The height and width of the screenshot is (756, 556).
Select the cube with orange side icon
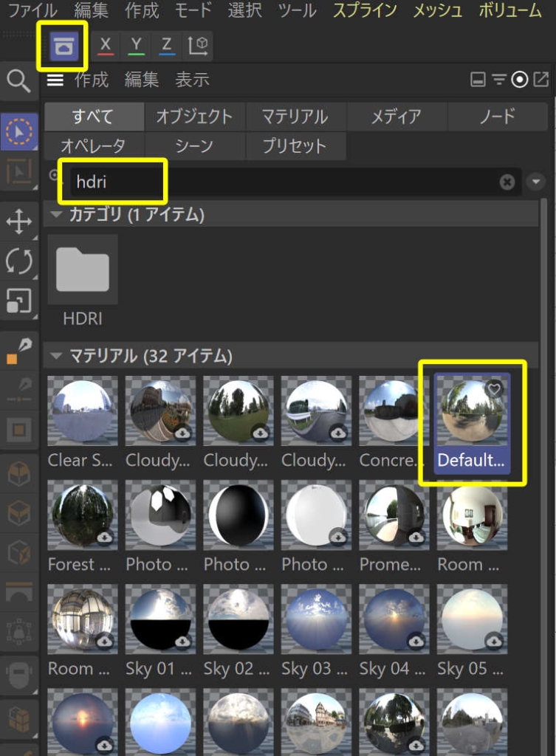coord(18,552)
